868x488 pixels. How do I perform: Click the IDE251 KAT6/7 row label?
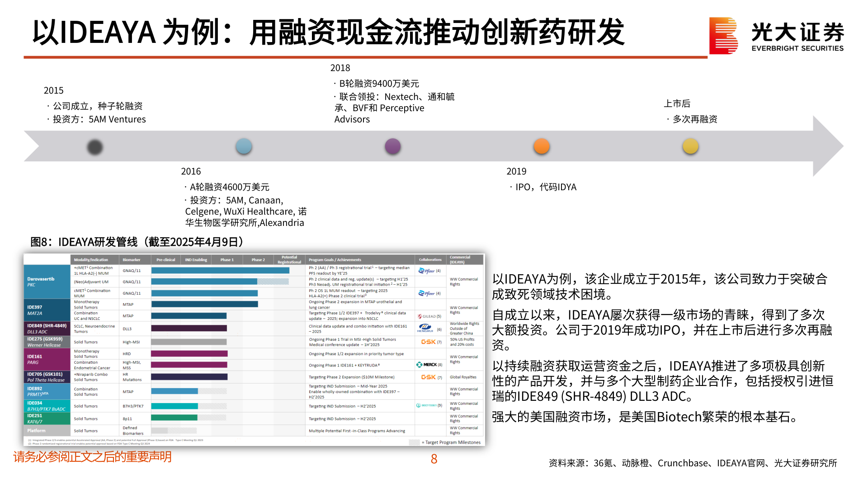click(x=47, y=418)
